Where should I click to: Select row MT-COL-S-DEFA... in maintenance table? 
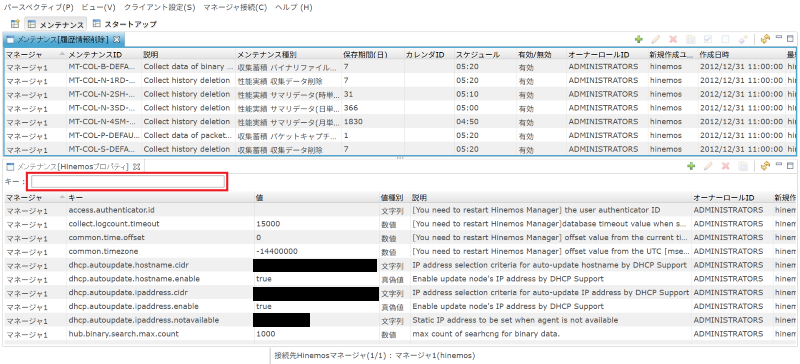(x=399, y=149)
